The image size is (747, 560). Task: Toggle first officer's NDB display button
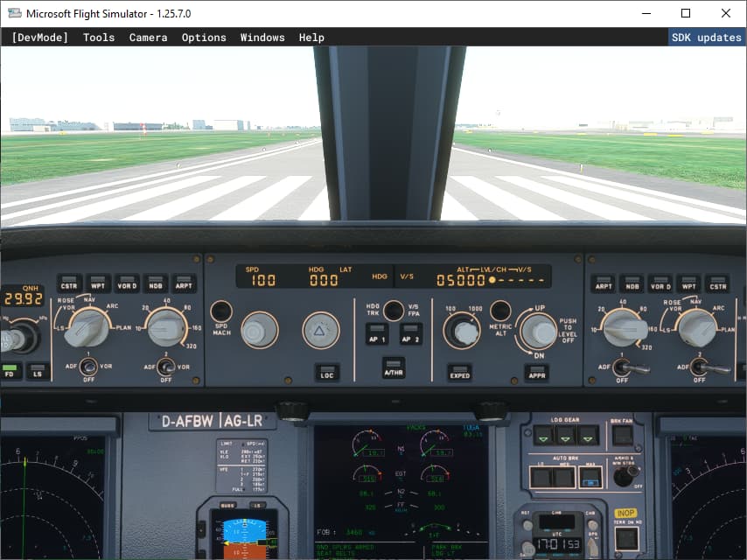pos(632,283)
